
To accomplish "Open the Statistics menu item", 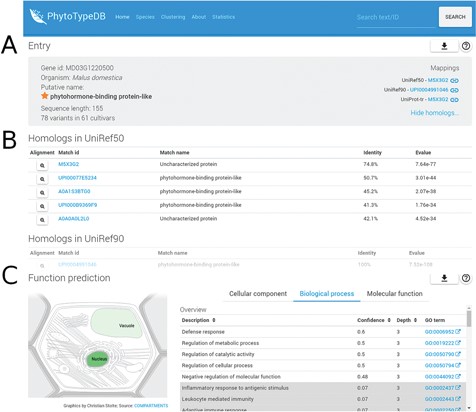I will 223,17.
